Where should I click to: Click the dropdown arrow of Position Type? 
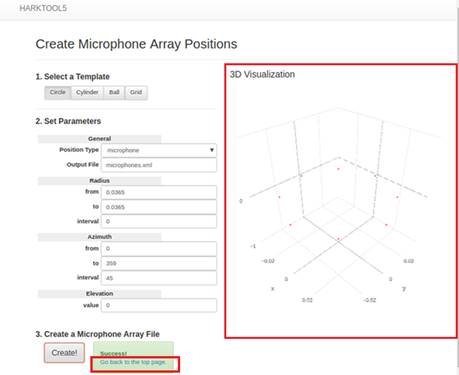[x=212, y=150]
